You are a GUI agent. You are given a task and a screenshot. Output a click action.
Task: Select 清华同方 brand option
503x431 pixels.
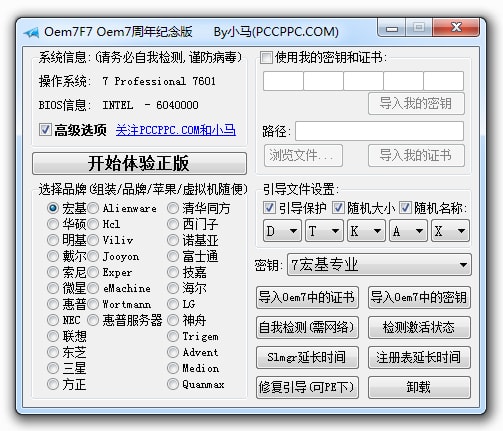(x=173, y=208)
